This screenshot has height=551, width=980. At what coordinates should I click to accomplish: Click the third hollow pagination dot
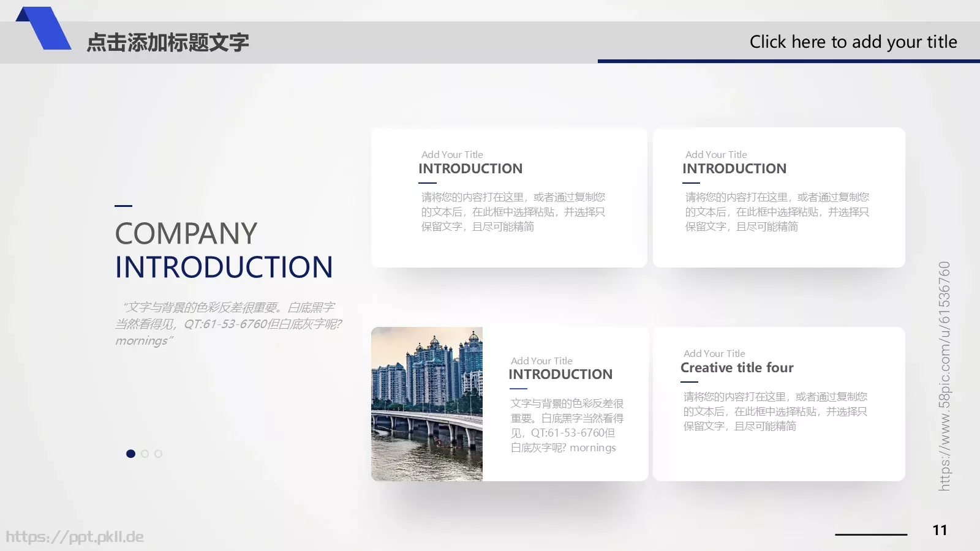pyautogui.click(x=159, y=454)
